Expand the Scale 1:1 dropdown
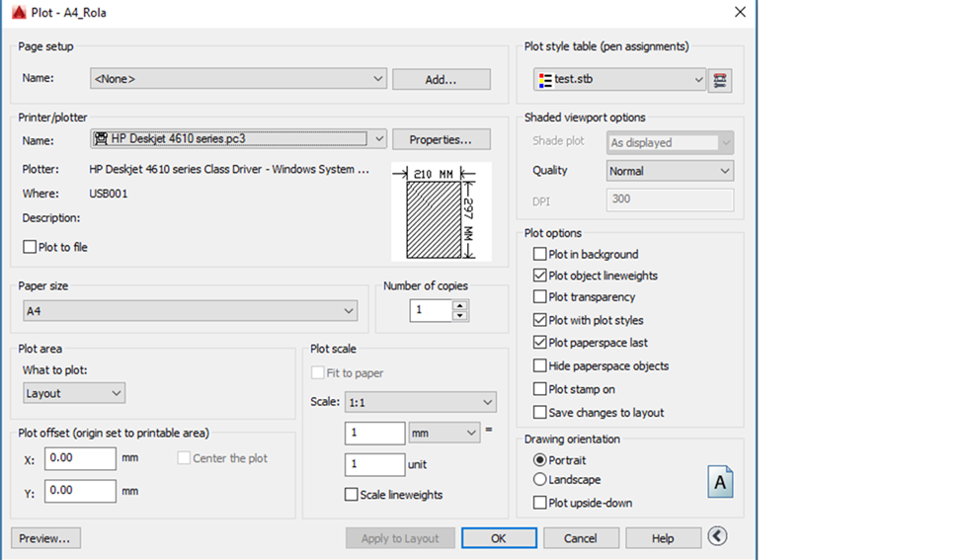 [420, 402]
